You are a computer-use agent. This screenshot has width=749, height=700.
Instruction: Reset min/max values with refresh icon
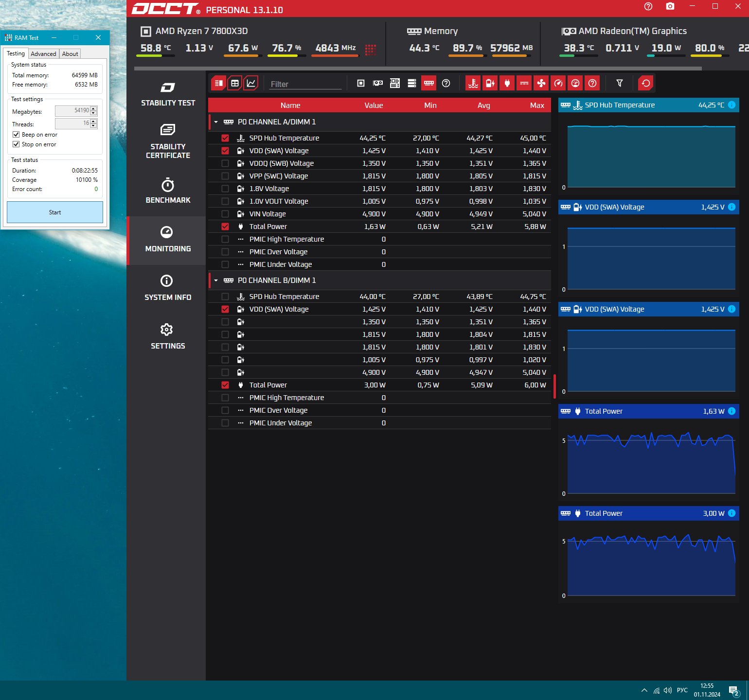tap(646, 83)
